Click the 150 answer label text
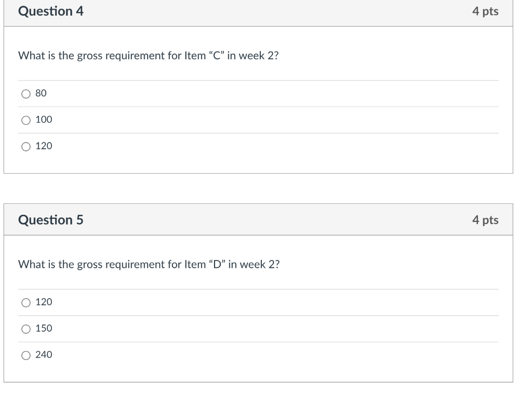Image resolution: width=532 pixels, height=403 pixels. 44,328
